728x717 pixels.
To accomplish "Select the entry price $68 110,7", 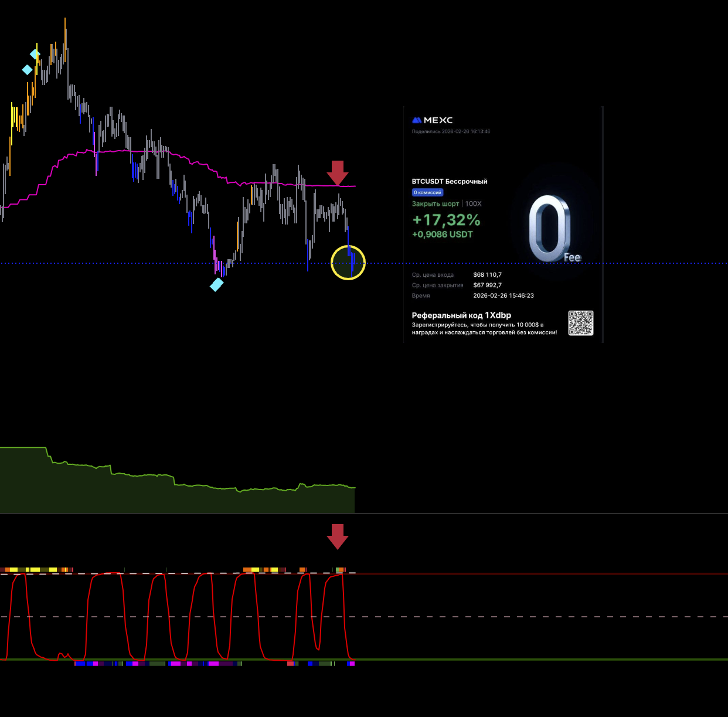I will [x=487, y=275].
